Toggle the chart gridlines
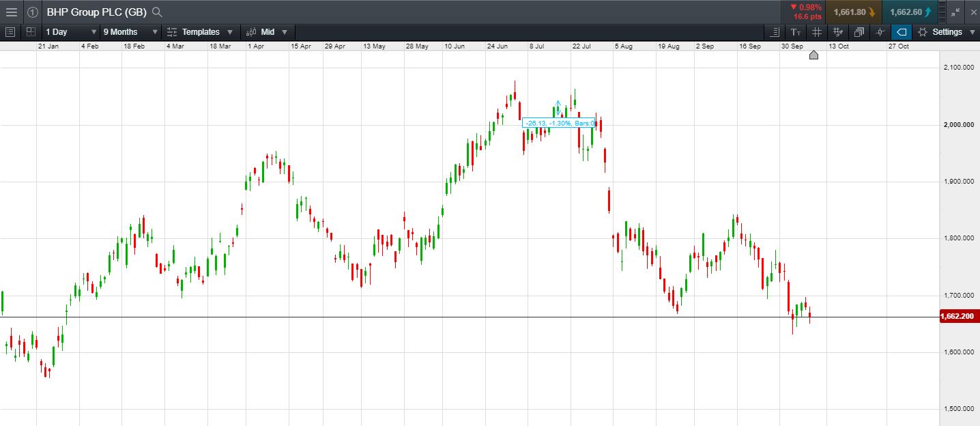Viewport: 980px width, 426px height. tap(817, 32)
